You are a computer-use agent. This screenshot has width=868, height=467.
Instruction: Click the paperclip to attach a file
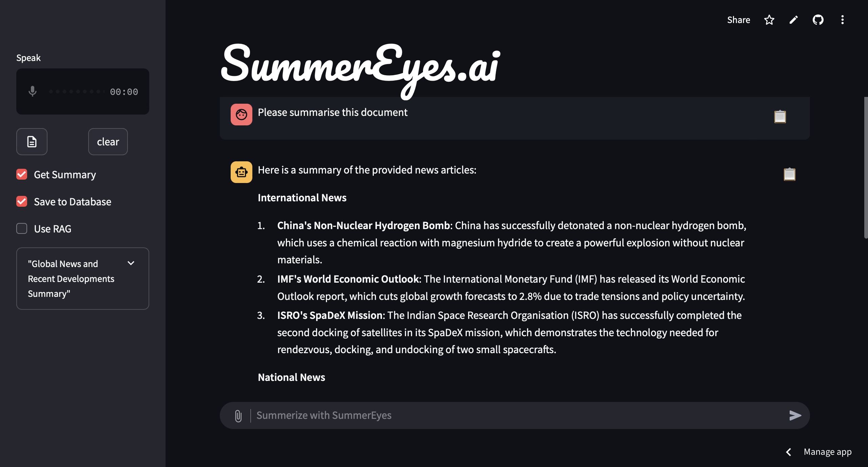238,415
